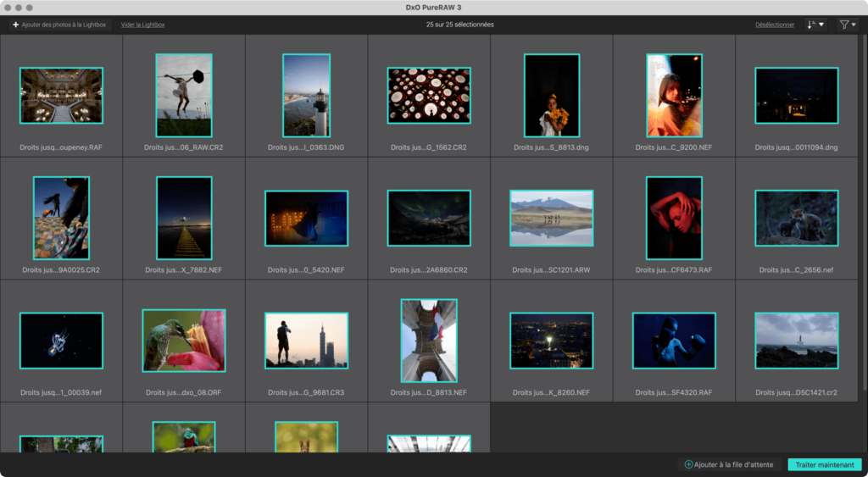Select the blue boxer thumbnail SF4320.RAF
Viewport: 868px width, 477px height.
(x=674, y=341)
